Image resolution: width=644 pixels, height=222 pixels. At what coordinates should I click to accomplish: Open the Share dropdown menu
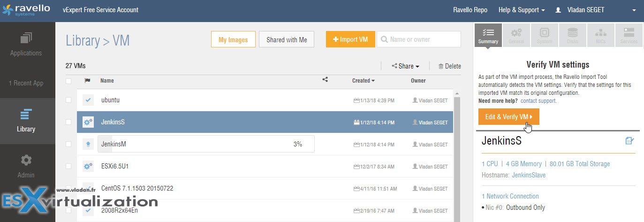pyautogui.click(x=405, y=66)
